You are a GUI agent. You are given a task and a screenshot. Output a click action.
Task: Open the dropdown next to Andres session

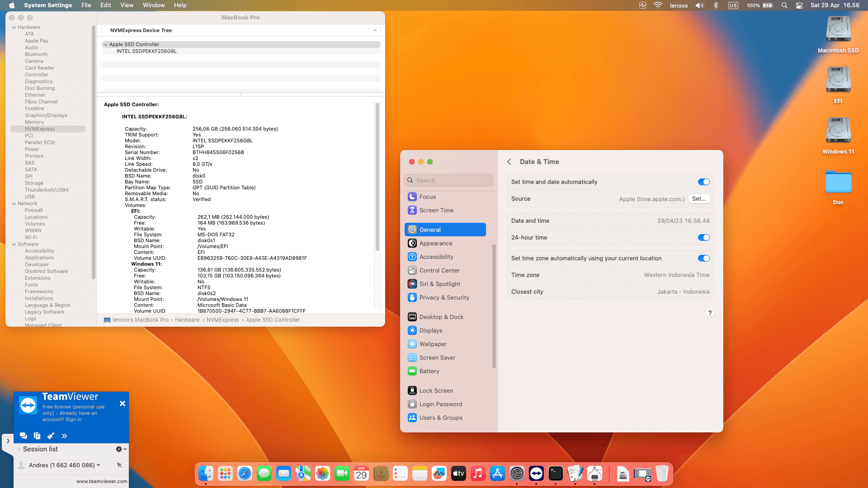point(98,465)
